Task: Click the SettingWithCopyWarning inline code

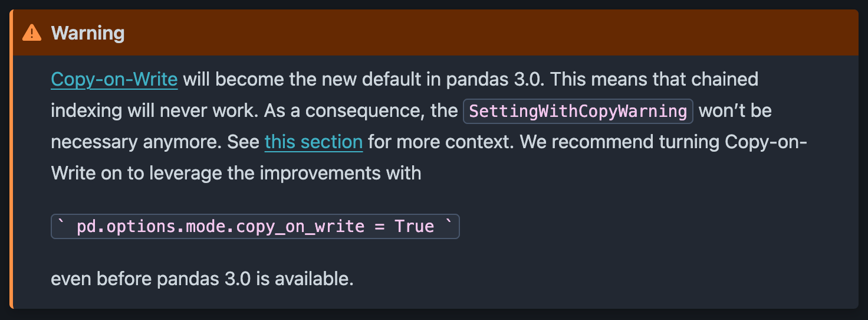Action: [x=578, y=111]
